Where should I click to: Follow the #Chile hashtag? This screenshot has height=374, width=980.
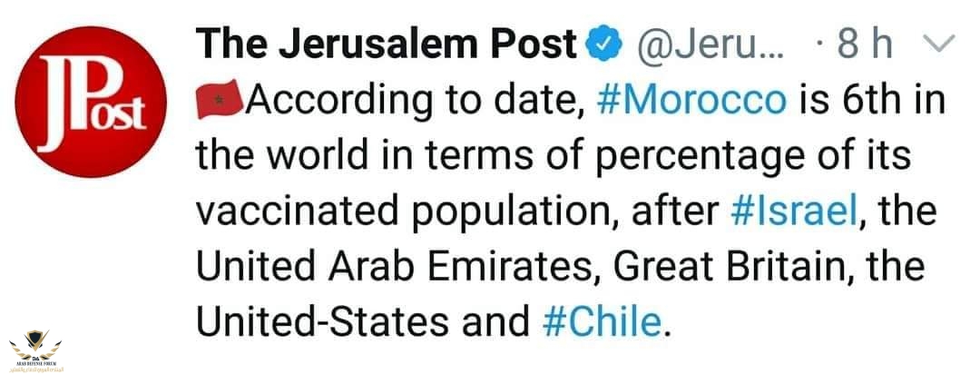[602, 322]
